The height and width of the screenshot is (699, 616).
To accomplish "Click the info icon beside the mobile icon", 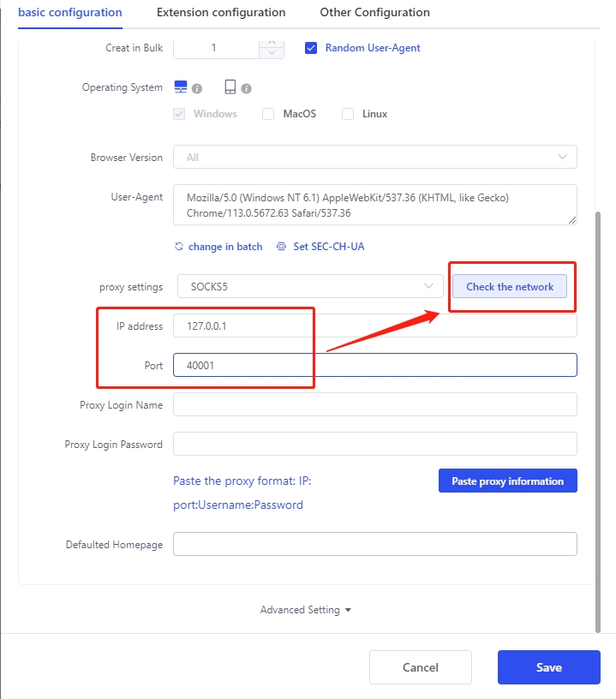I will click(246, 88).
